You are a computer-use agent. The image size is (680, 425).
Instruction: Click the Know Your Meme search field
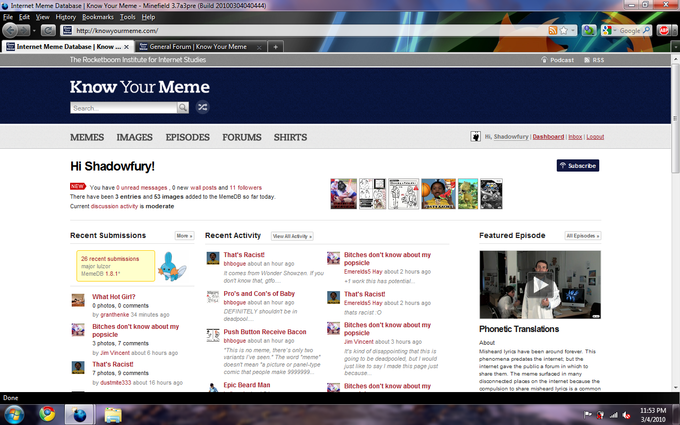124,108
